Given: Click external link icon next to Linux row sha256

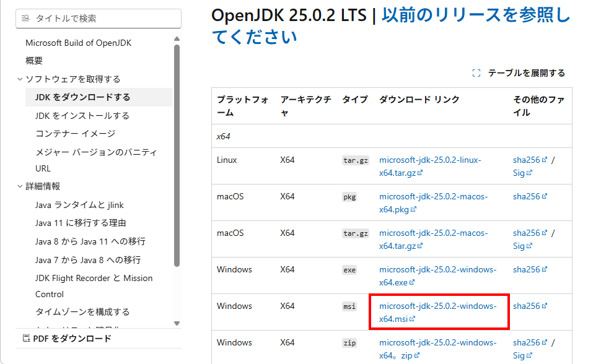Looking at the screenshot, I should [x=545, y=159].
